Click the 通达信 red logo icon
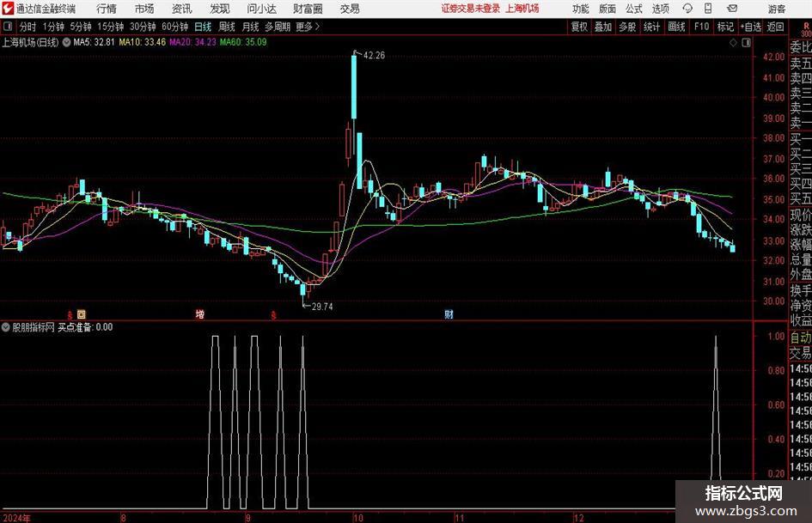The height and width of the screenshot is (523, 812). [8, 9]
